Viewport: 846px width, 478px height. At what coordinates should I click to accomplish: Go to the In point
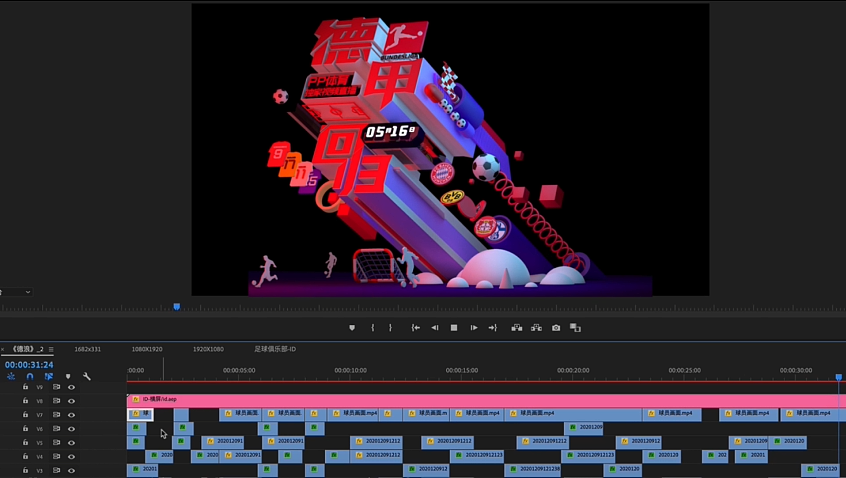tap(415, 327)
